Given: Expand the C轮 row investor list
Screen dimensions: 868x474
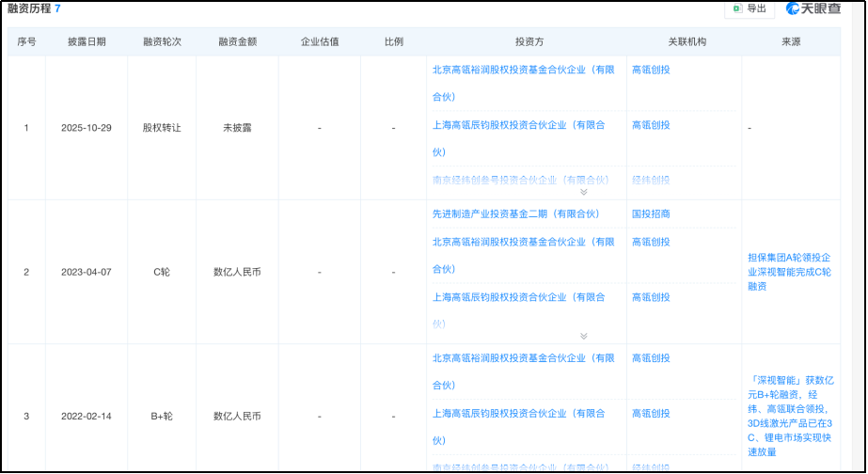Looking at the screenshot, I should [583, 336].
